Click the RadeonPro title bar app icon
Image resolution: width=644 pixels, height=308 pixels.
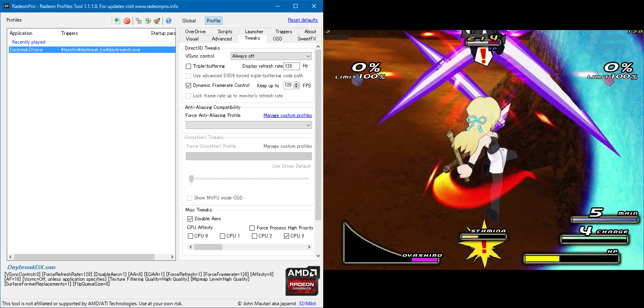click(x=6, y=6)
